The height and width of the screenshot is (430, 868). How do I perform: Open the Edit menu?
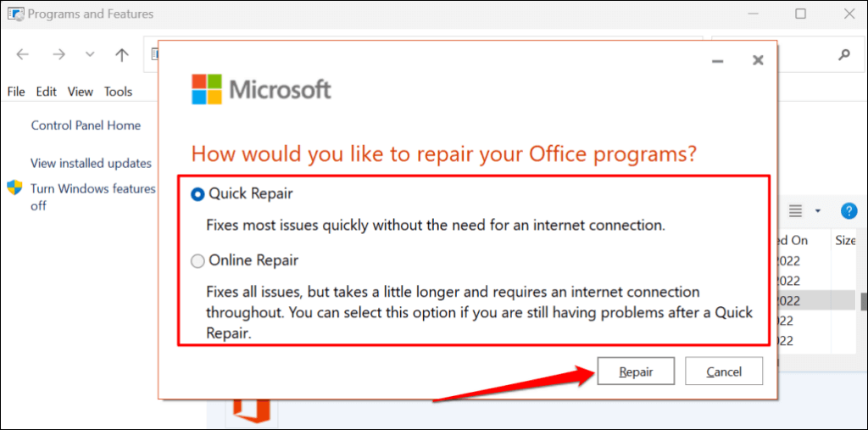47,92
